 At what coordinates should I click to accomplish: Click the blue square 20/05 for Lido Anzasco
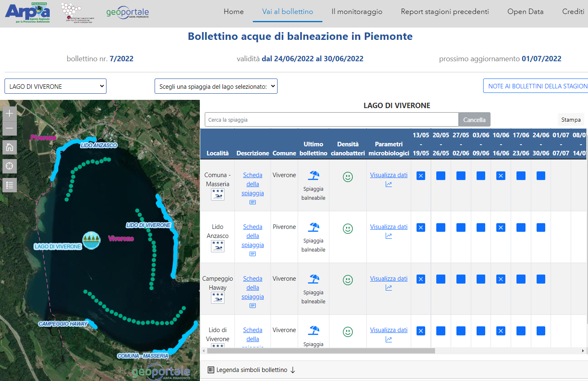(x=441, y=228)
